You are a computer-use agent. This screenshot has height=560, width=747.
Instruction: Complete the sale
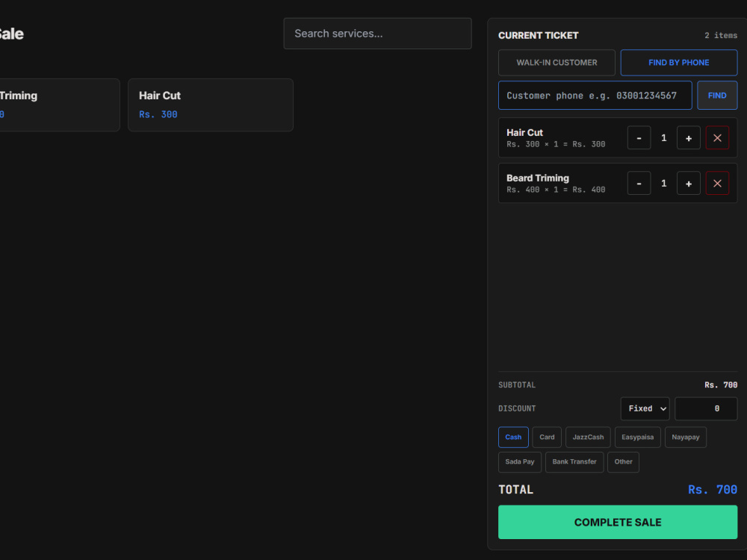point(618,523)
